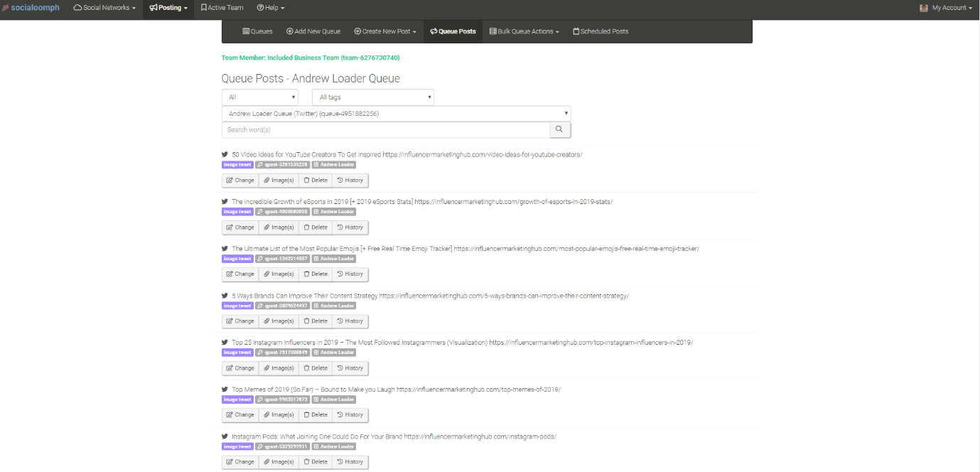Click the magnifier search button

click(x=560, y=129)
